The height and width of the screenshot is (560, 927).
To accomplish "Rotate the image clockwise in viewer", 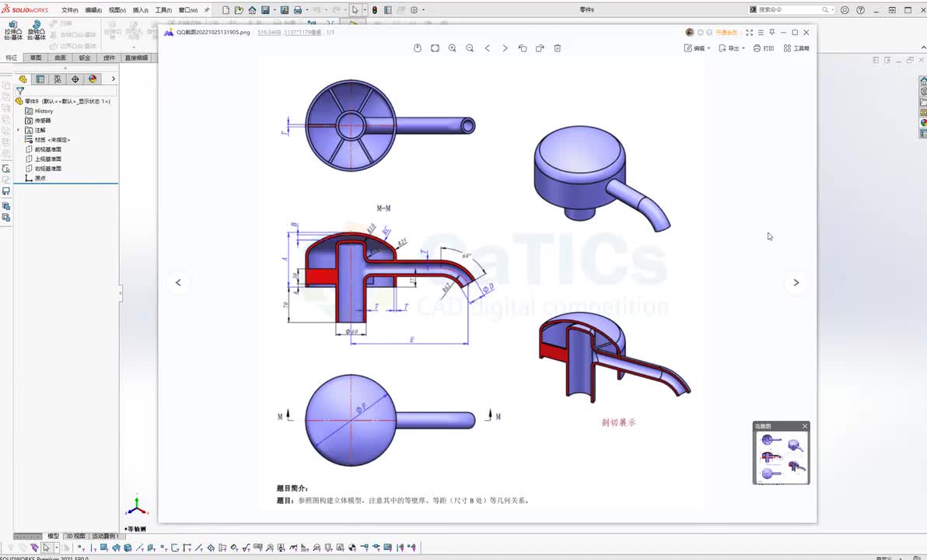I will point(540,48).
